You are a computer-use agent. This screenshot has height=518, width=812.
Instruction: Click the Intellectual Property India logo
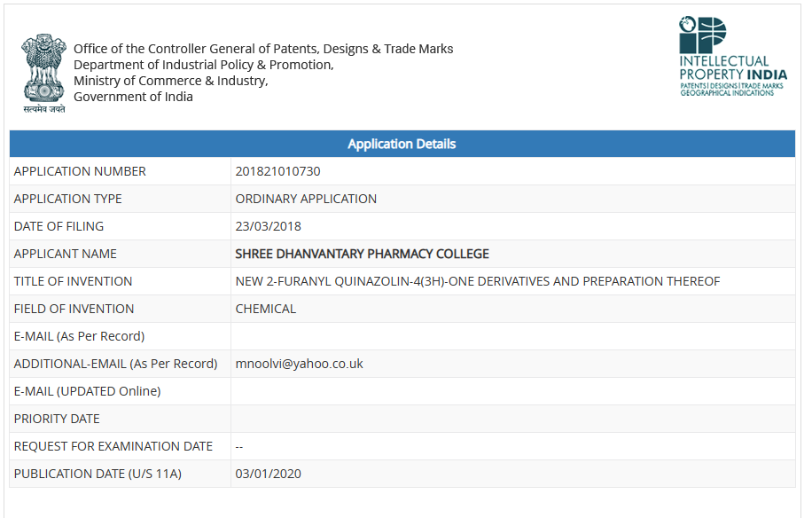(x=732, y=57)
